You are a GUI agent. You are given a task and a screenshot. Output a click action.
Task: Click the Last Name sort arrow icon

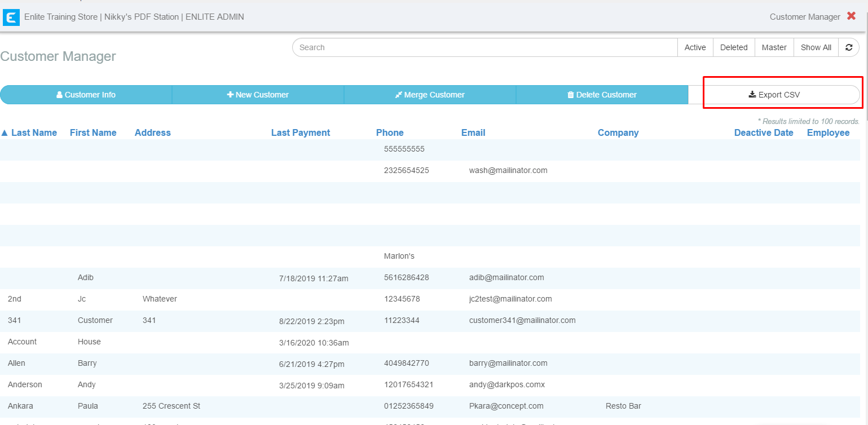coord(5,133)
